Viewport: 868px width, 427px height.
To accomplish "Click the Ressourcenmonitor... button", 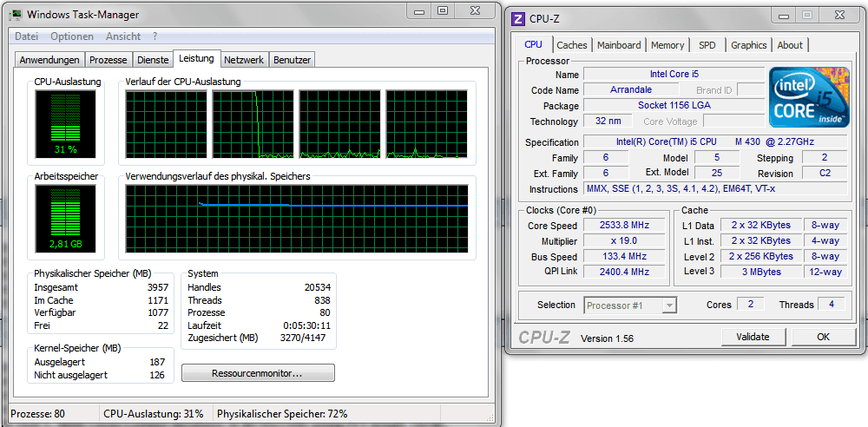I will (x=258, y=373).
